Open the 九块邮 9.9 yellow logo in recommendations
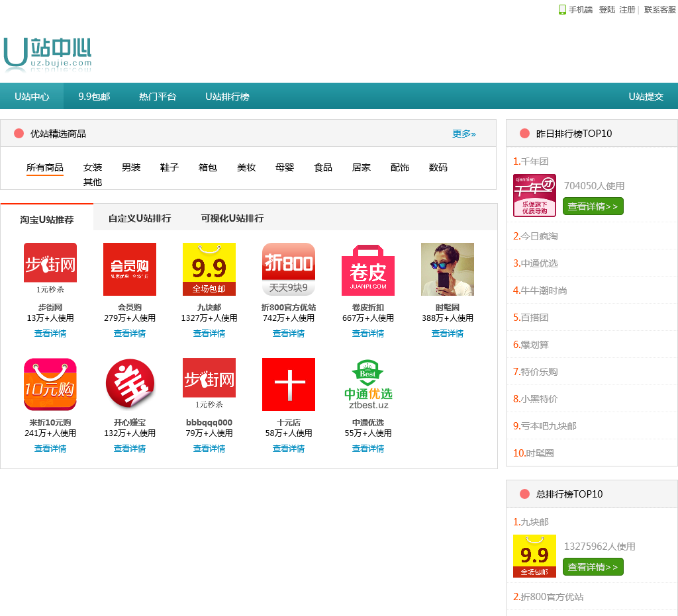Screen dimensions: 678x616 209,269
